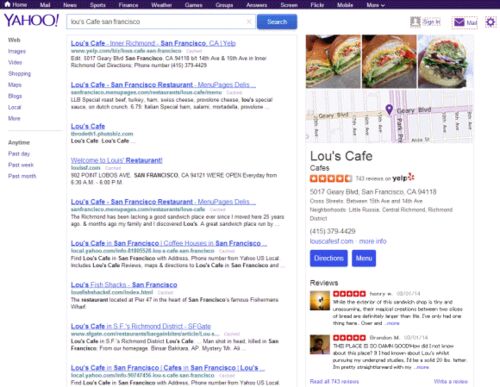Expand henry w. review with more link
500x387 pixels.
click(x=393, y=323)
